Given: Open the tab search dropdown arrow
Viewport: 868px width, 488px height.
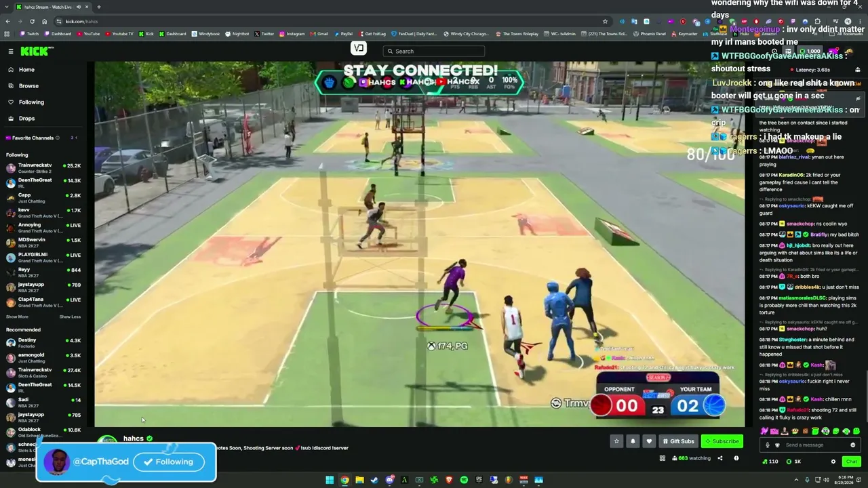Looking at the screenshot, I should 7,7.
